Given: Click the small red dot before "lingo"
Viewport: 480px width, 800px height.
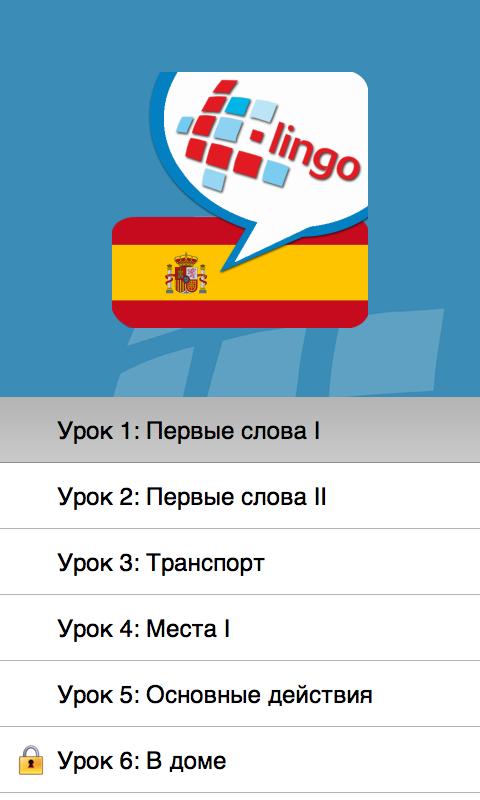Looking at the screenshot, I should (258, 136).
